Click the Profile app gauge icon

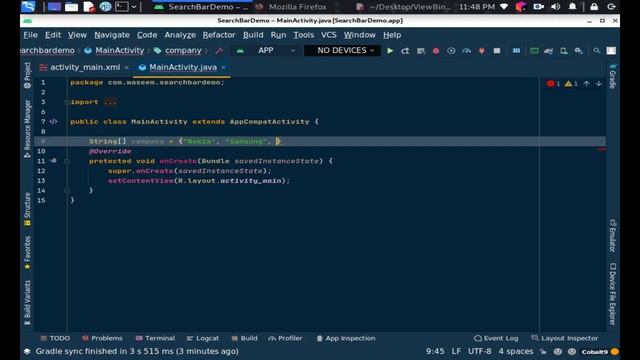pos(467,51)
